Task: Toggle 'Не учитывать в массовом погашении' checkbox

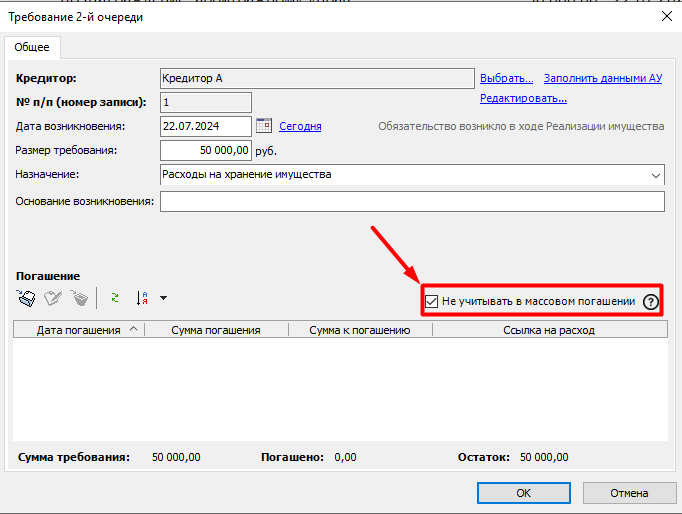Action: tap(431, 301)
